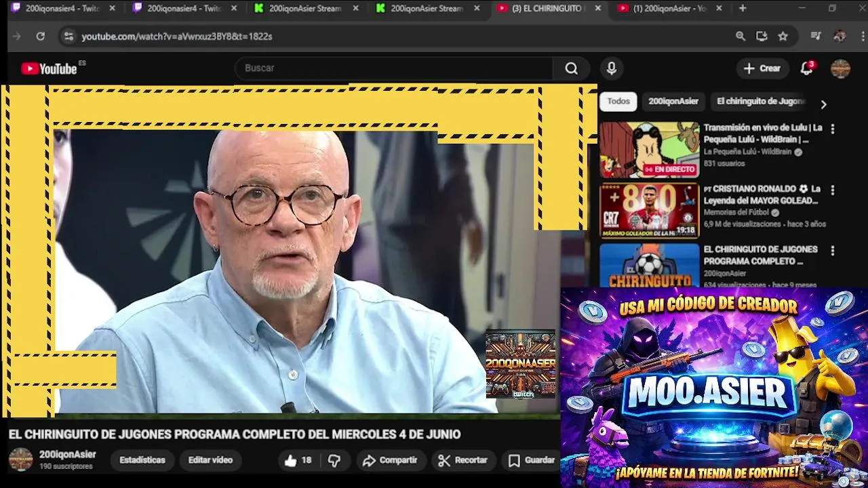Click the 831 usuarios viewer count
The image size is (868, 488).
point(724,164)
